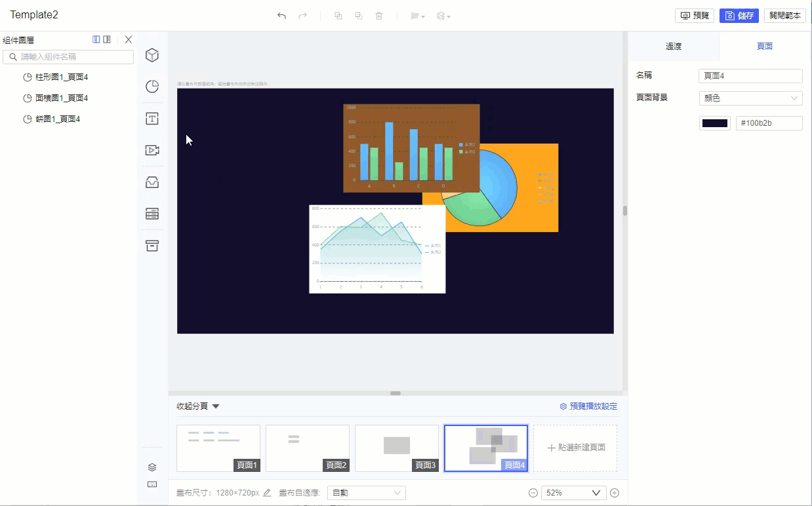Open the text component category
Image resolution: width=812 pixels, height=506 pixels.
point(152,119)
